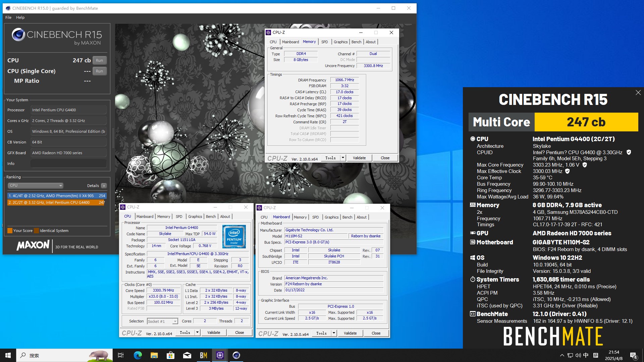This screenshot has height=362, width=644.
Task: Click the taskbar search box
Action: point(64,355)
